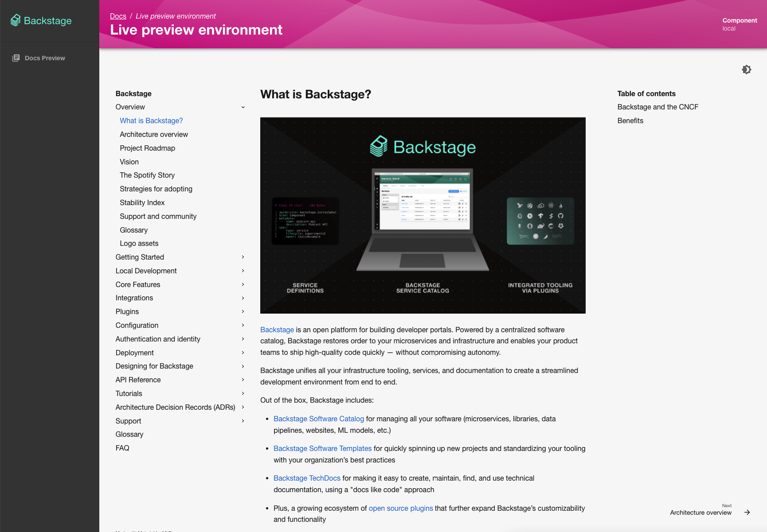Open the Stability Index page
This screenshot has width=767, height=532.
tap(142, 203)
